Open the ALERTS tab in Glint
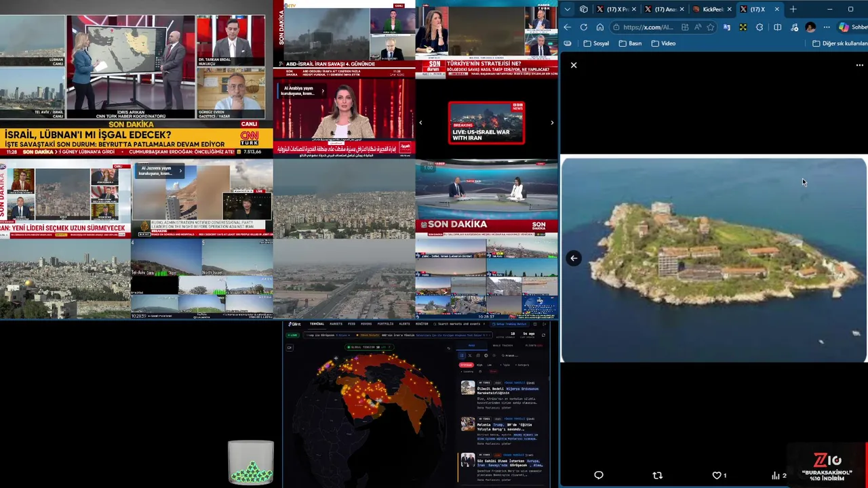The height and width of the screenshot is (488, 868). coord(405,324)
